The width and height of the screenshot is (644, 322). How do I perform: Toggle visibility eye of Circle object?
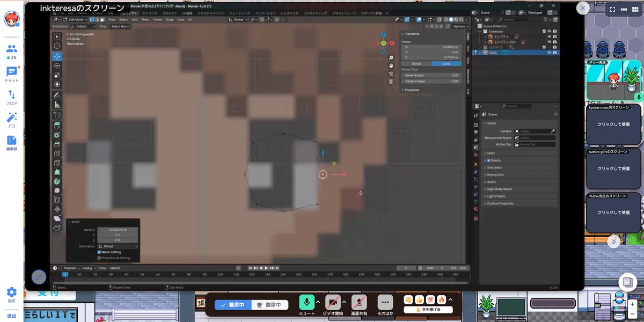[550, 53]
